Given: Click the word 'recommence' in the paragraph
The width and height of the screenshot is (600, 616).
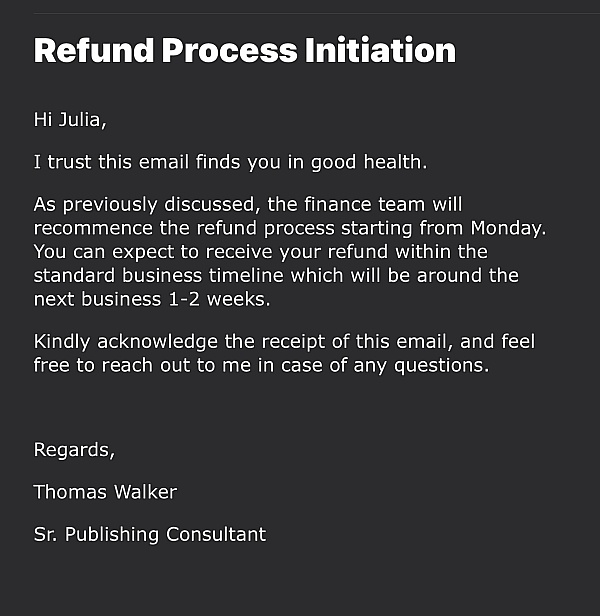Looking at the screenshot, I should (x=93, y=228).
